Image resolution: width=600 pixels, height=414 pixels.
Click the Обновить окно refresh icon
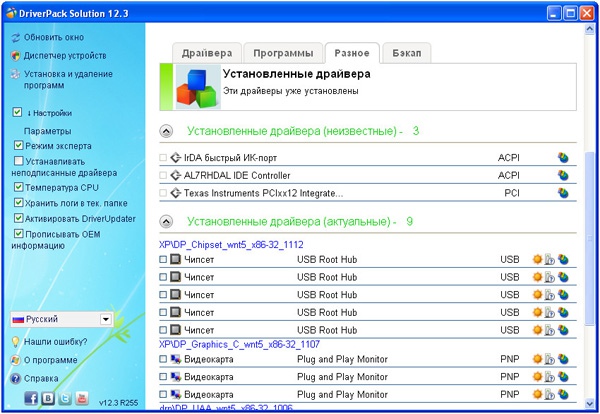click(x=16, y=37)
